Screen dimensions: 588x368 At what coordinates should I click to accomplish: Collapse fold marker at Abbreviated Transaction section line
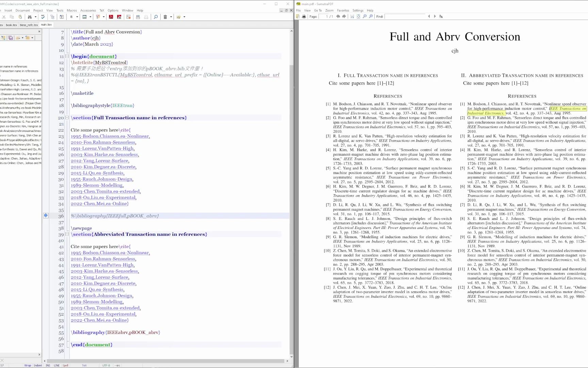coord(67,234)
